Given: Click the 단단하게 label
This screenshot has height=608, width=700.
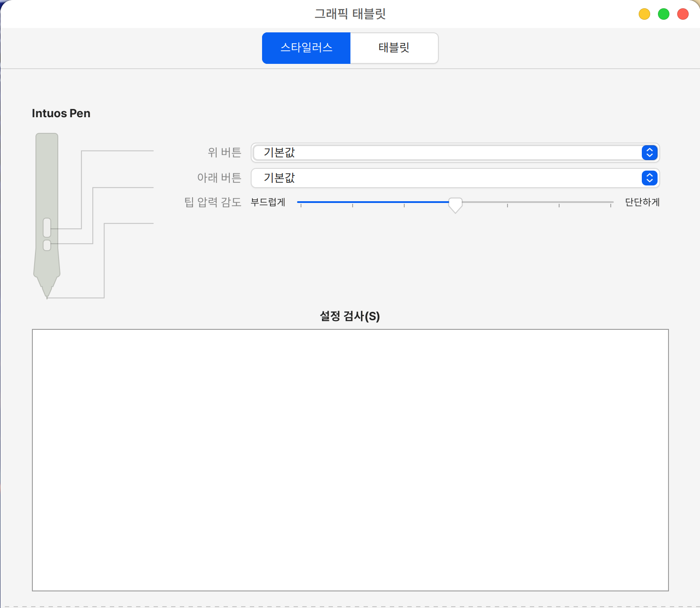Looking at the screenshot, I should 642,202.
